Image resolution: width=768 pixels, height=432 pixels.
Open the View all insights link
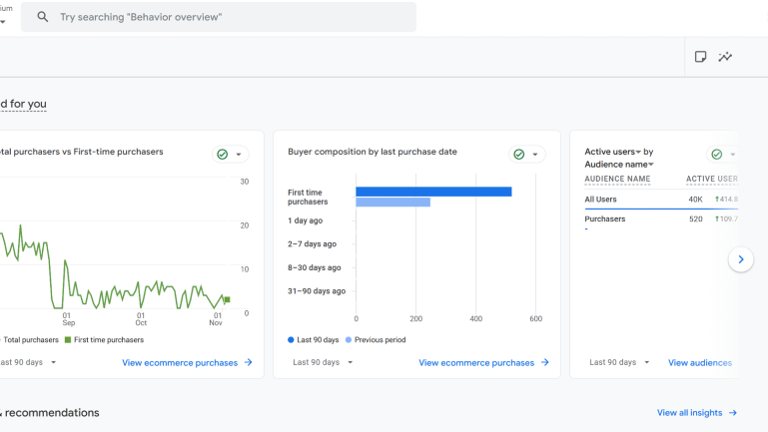click(x=690, y=413)
